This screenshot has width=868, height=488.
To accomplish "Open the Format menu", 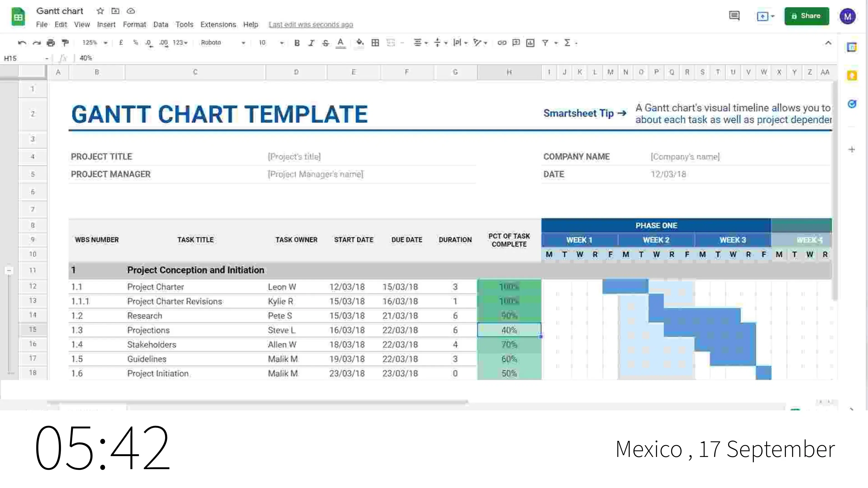I will 134,24.
